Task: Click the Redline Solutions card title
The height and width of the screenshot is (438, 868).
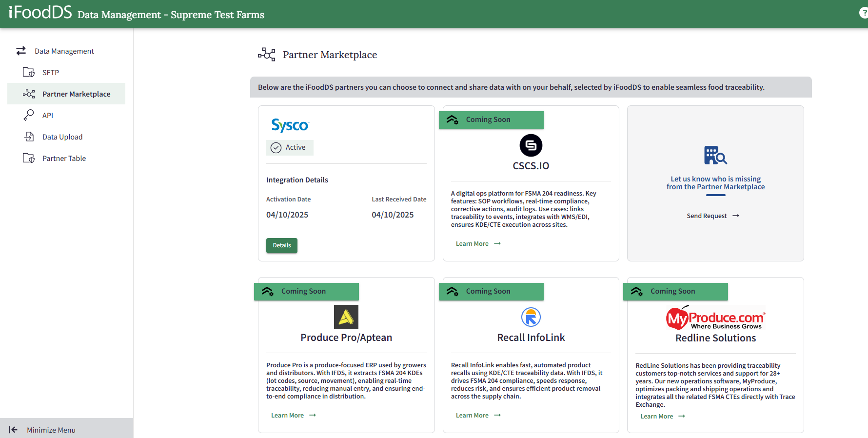Action: tap(715, 338)
